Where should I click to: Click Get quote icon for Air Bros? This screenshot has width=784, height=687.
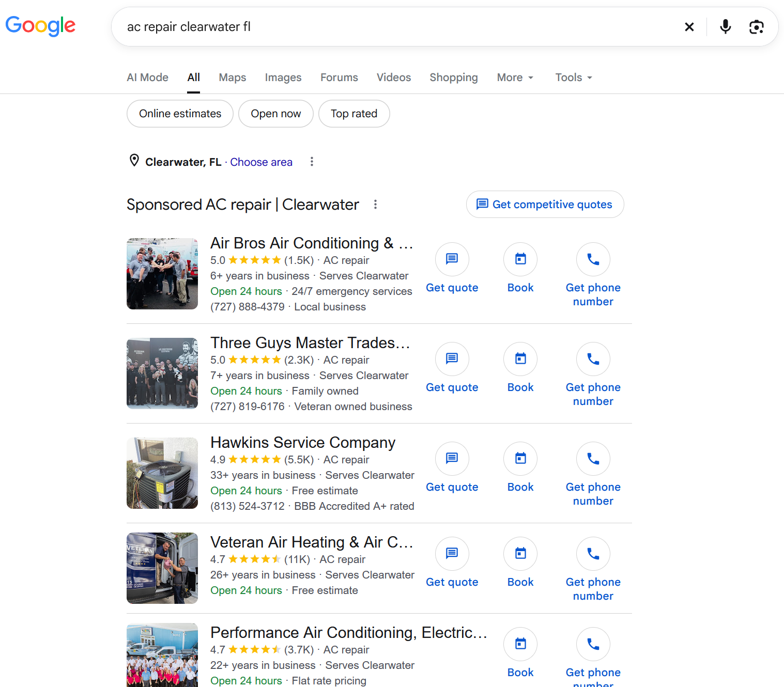pos(452,259)
